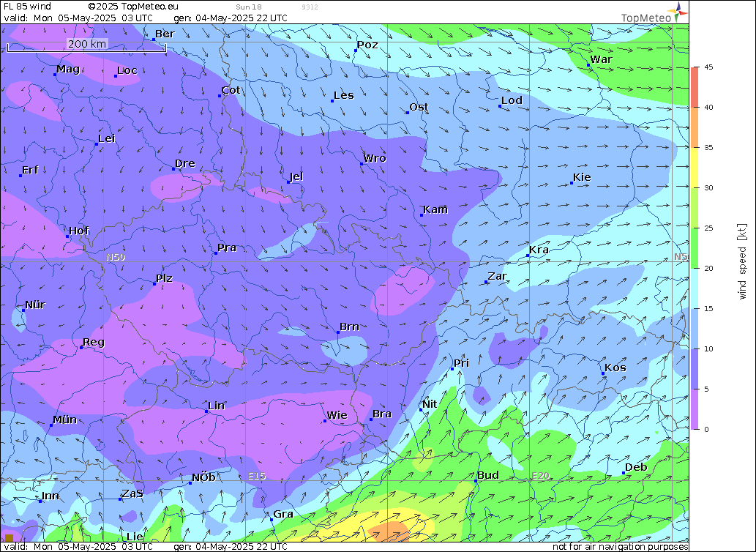Click the 'War' city label

602,59
